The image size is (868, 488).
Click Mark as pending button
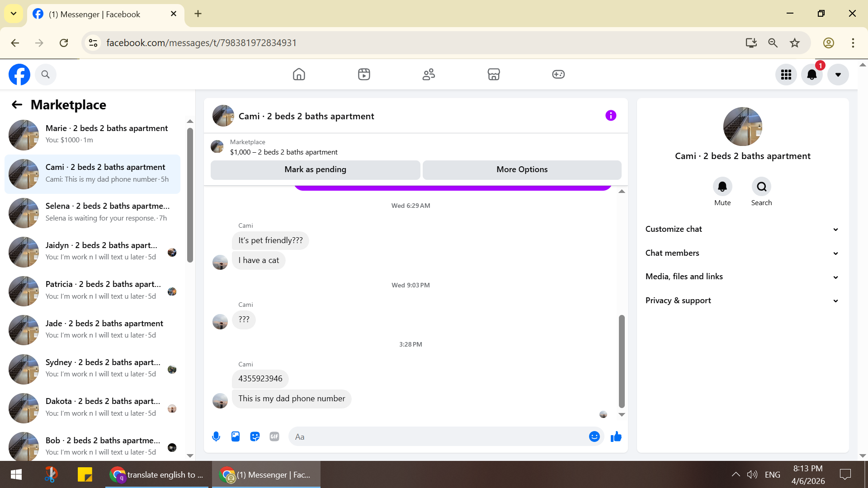pos(316,169)
